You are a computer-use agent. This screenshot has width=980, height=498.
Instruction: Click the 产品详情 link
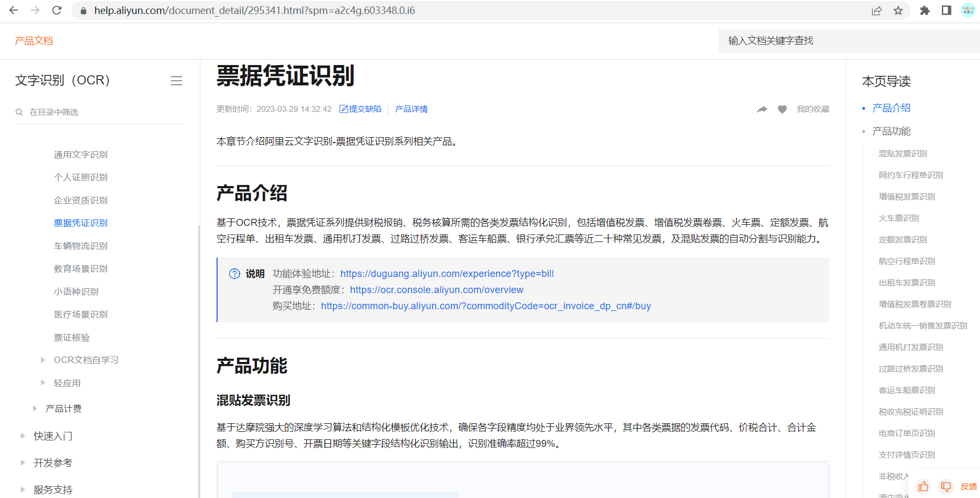click(x=412, y=109)
